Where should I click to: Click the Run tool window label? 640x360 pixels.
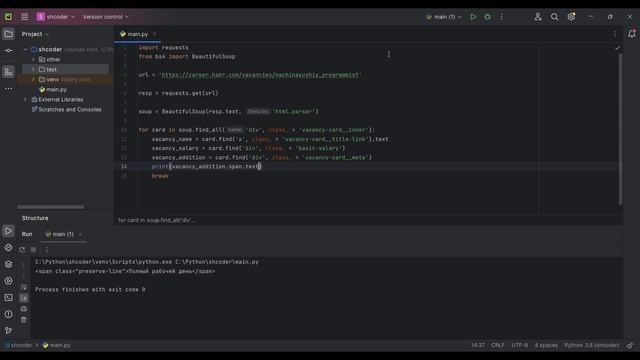(x=27, y=234)
